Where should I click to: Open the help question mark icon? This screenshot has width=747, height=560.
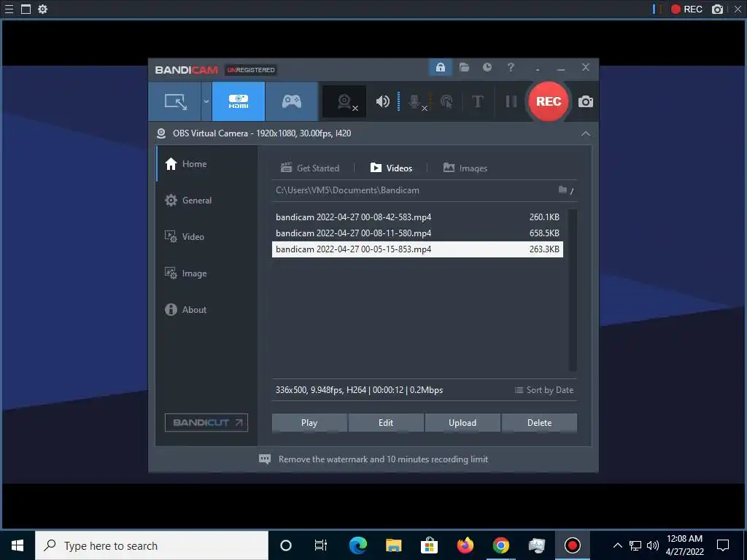pyautogui.click(x=511, y=67)
